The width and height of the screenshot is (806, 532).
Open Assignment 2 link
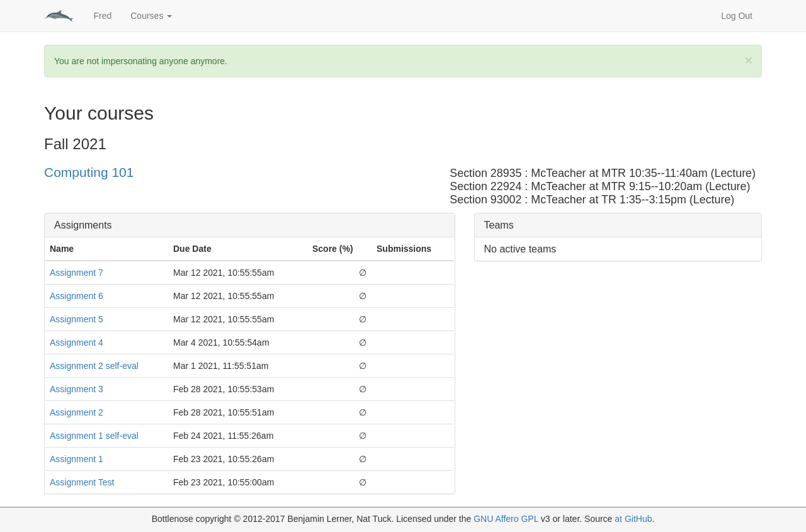[76, 412]
